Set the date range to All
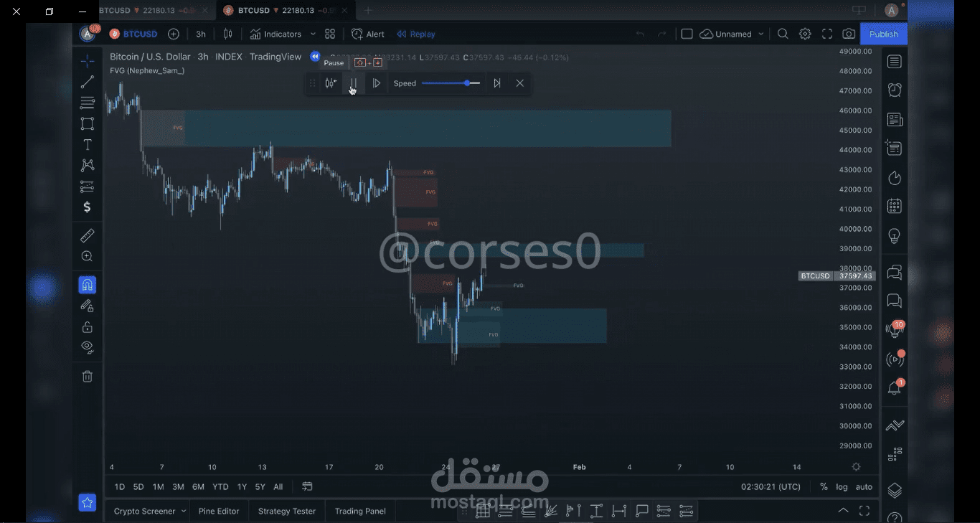This screenshot has height=523, width=980. click(x=278, y=486)
